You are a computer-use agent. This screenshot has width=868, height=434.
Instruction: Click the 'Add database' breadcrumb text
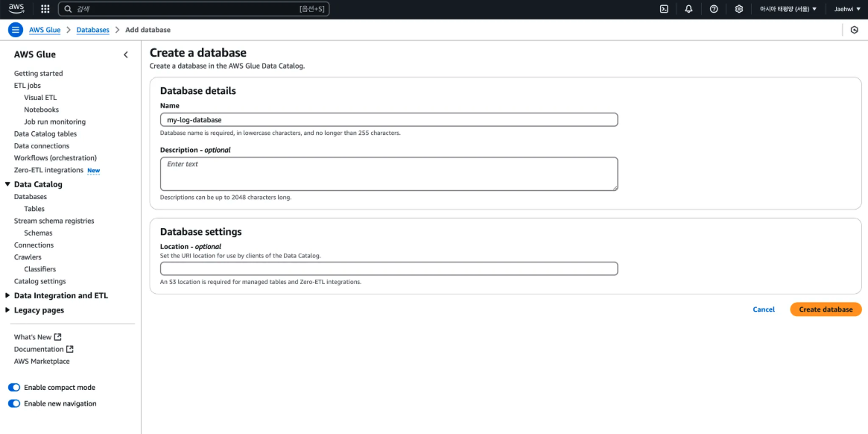(148, 30)
